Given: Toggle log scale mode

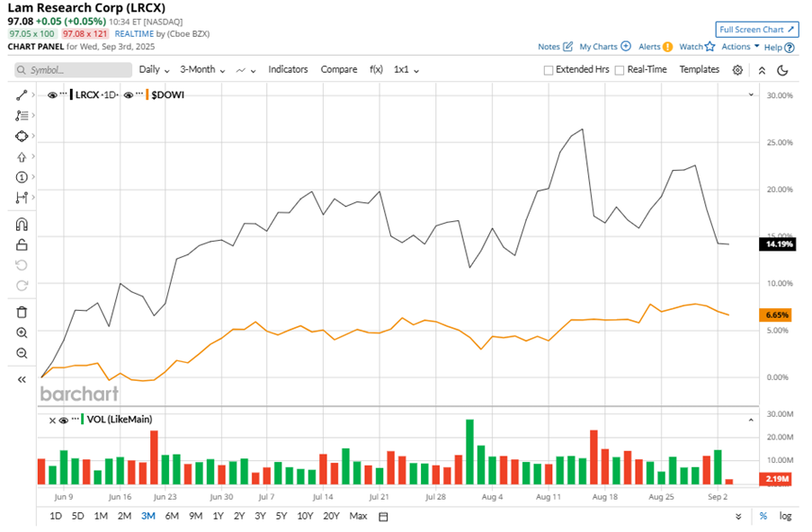Looking at the screenshot, I should tap(786, 516).
